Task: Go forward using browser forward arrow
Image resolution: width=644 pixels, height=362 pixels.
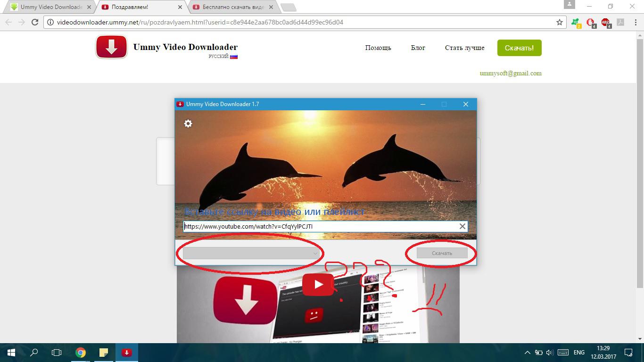Action: pos(21,22)
